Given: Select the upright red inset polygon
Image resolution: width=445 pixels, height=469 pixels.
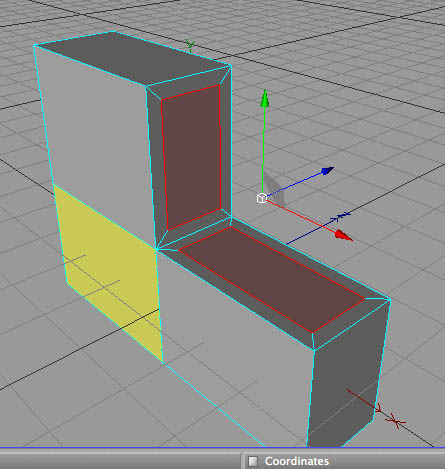Looking at the screenshot, I should (x=192, y=157).
